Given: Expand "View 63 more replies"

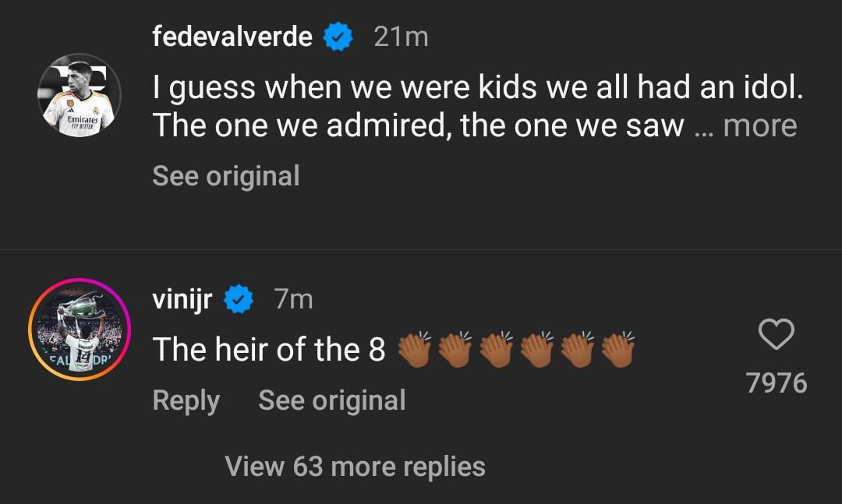Looking at the screenshot, I should pos(355,466).
